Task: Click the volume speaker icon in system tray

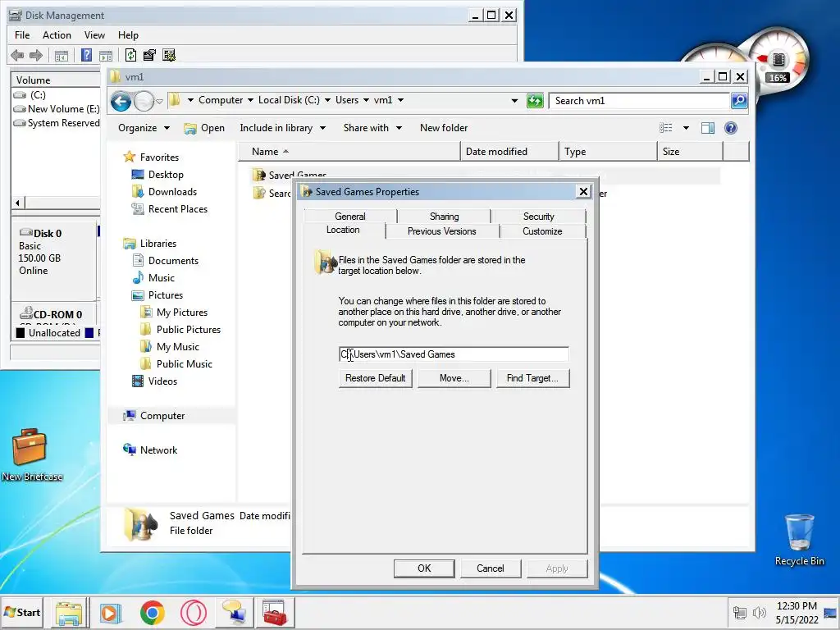Action: coord(759,613)
